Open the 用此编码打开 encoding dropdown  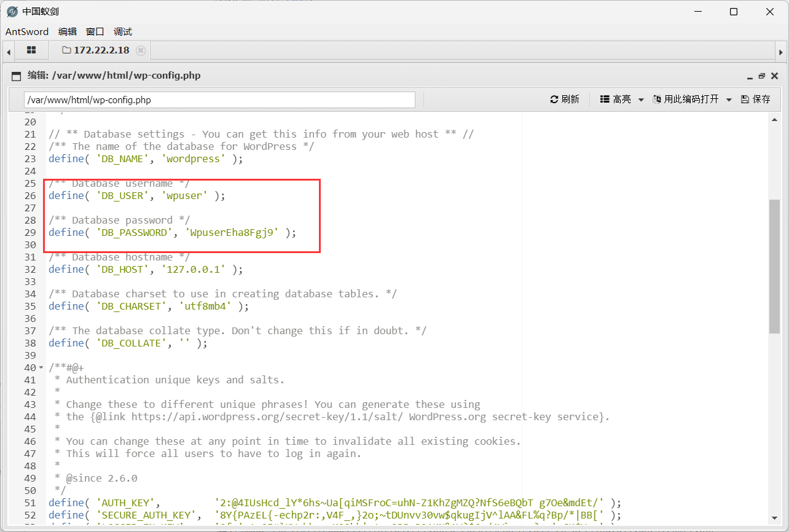click(692, 100)
